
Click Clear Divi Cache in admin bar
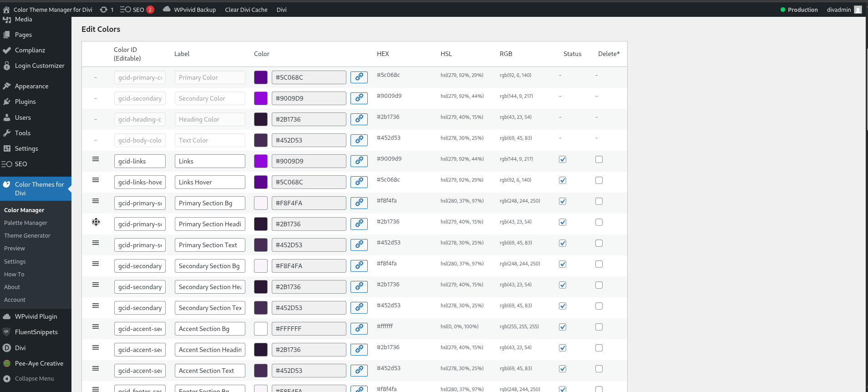click(x=246, y=10)
